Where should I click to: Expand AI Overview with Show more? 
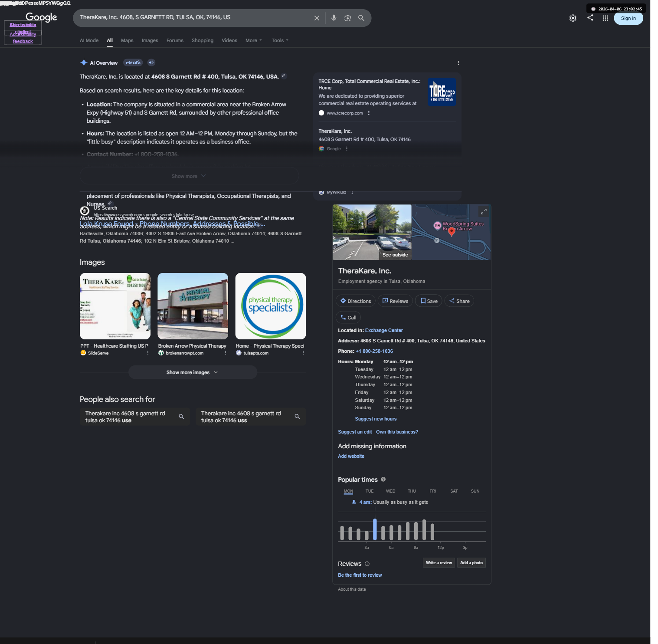click(x=189, y=176)
